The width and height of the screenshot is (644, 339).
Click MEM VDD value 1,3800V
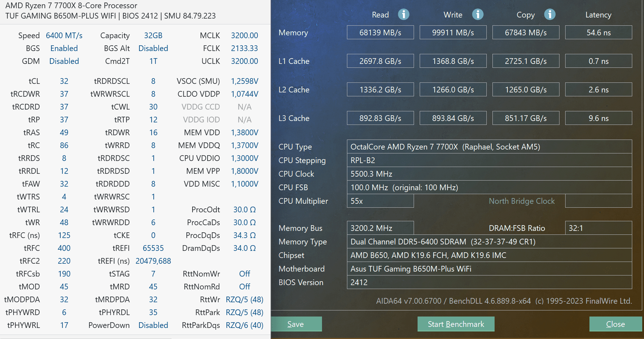(245, 132)
